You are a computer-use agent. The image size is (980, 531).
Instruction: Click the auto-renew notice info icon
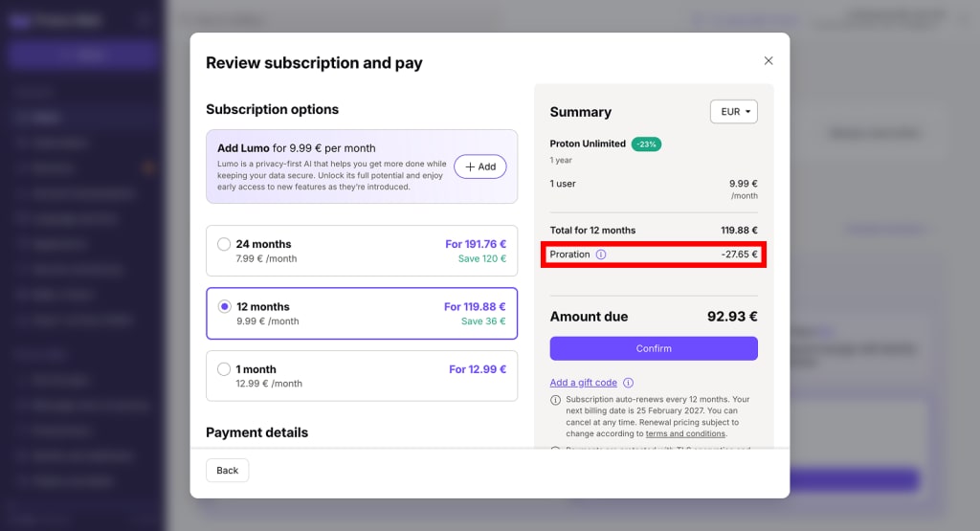(x=555, y=401)
